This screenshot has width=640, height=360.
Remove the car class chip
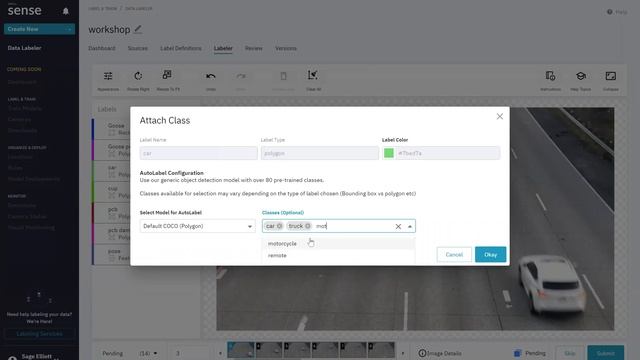(x=280, y=226)
